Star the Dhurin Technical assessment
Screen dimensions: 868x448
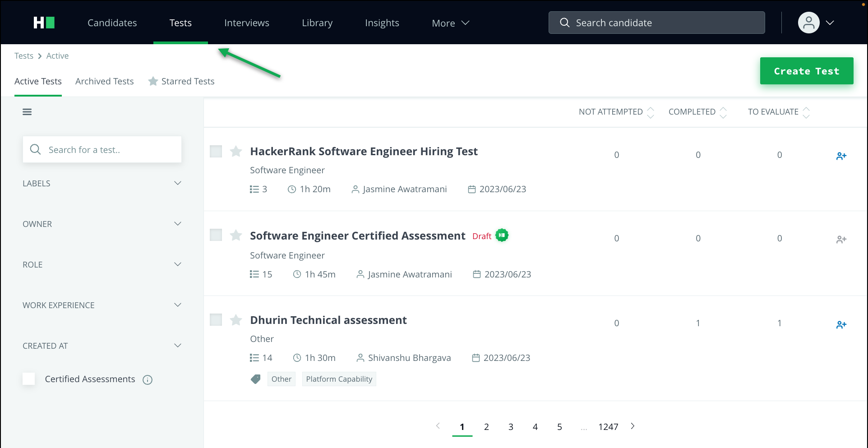tap(236, 320)
